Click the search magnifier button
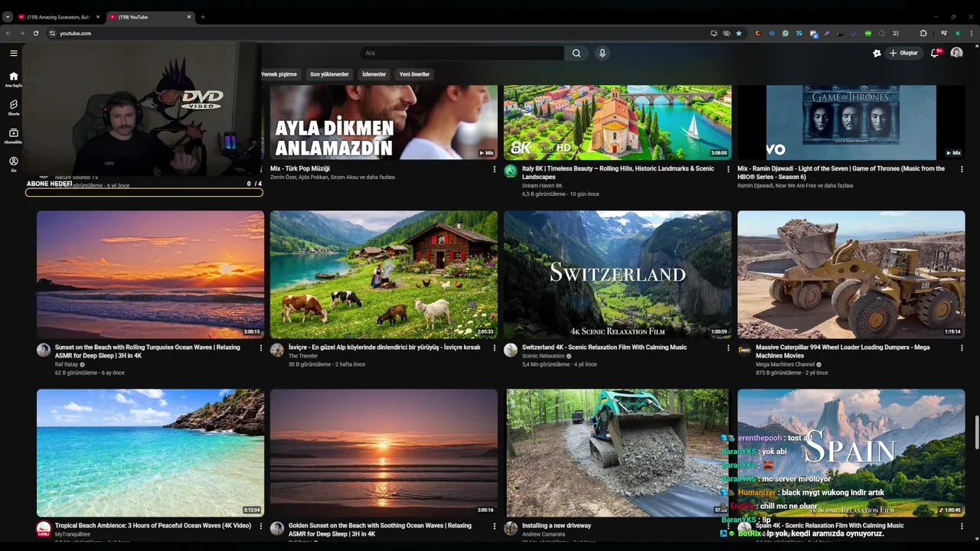 tap(577, 53)
